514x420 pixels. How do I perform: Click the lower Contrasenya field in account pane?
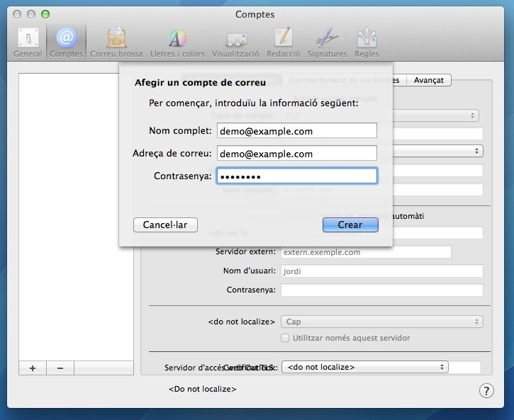(382, 290)
